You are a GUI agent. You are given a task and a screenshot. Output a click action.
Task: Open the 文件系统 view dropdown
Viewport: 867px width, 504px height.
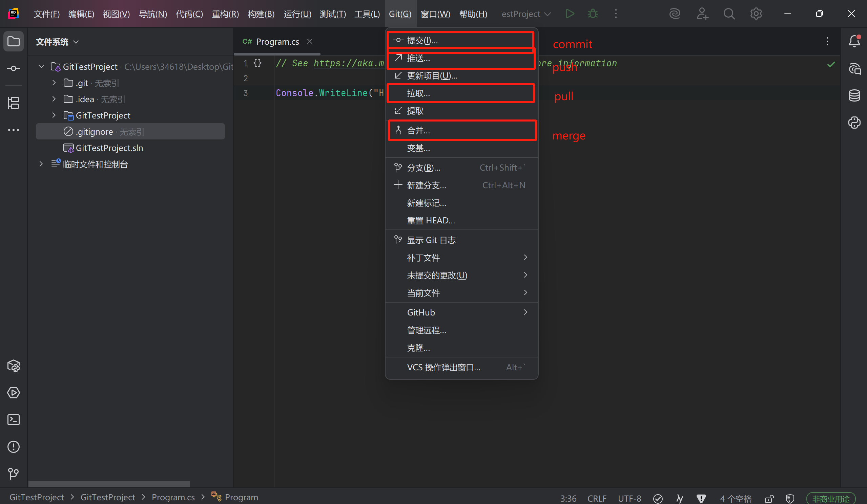[57, 42]
